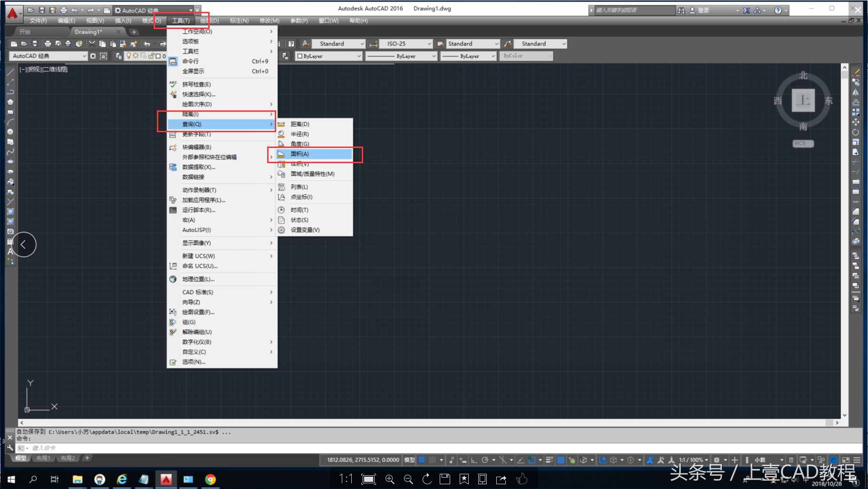Open the WCS dropdown under ViewCube
The width and height of the screenshot is (868, 489).
pyautogui.click(x=803, y=143)
